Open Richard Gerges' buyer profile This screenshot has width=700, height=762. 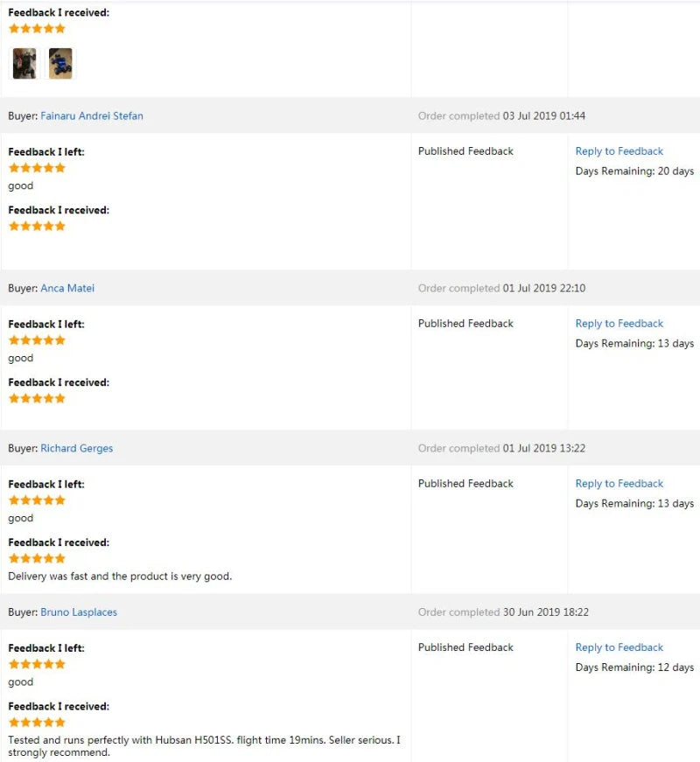pos(76,447)
